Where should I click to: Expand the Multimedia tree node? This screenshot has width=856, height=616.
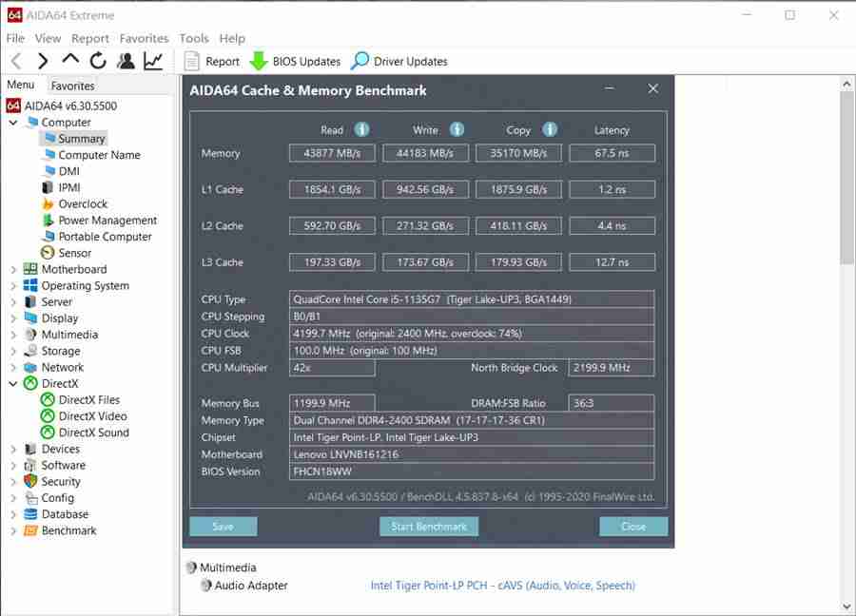pos(13,335)
